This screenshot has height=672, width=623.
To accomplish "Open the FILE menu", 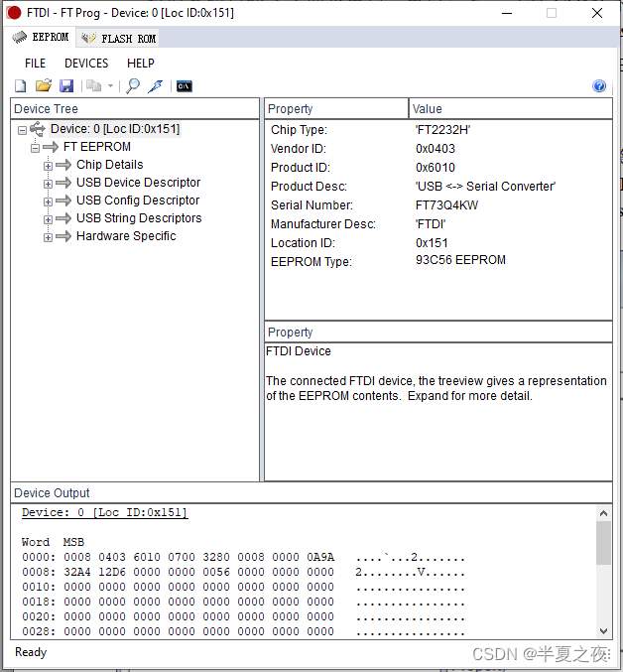I will click(x=35, y=63).
